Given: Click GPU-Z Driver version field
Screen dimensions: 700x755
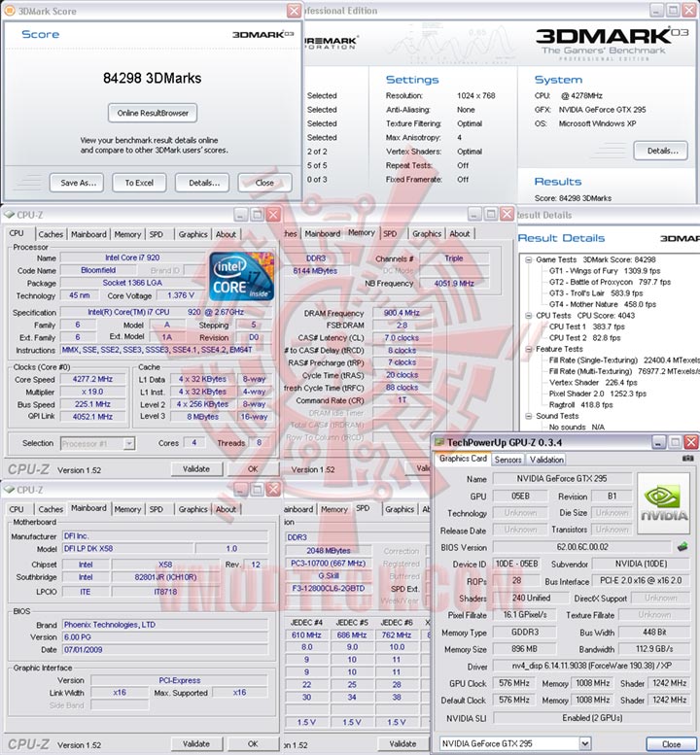Looking at the screenshot, I should coord(592,666).
